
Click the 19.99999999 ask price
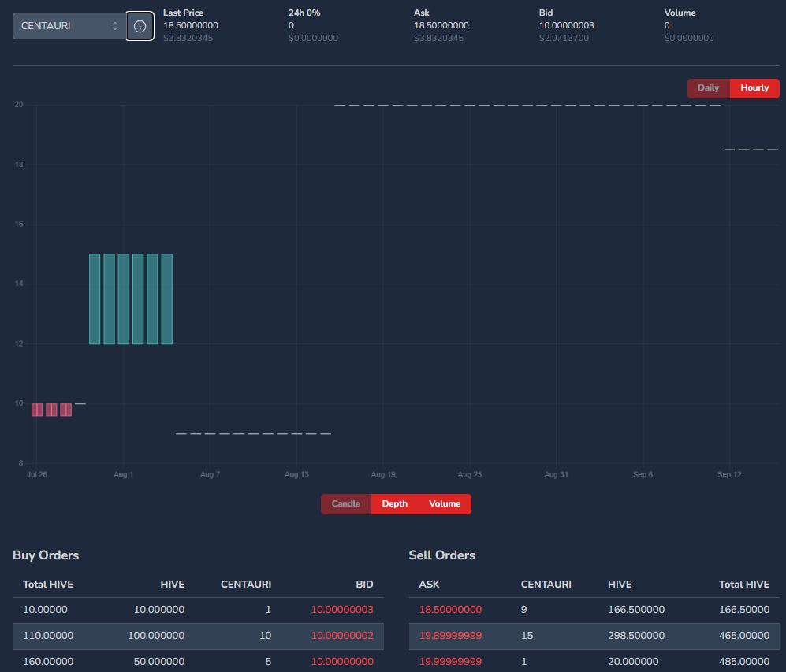(x=450, y=662)
